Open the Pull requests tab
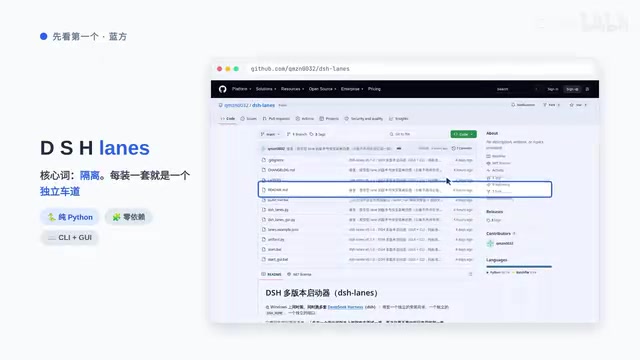The height and width of the screenshot is (360, 640). tap(276, 119)
